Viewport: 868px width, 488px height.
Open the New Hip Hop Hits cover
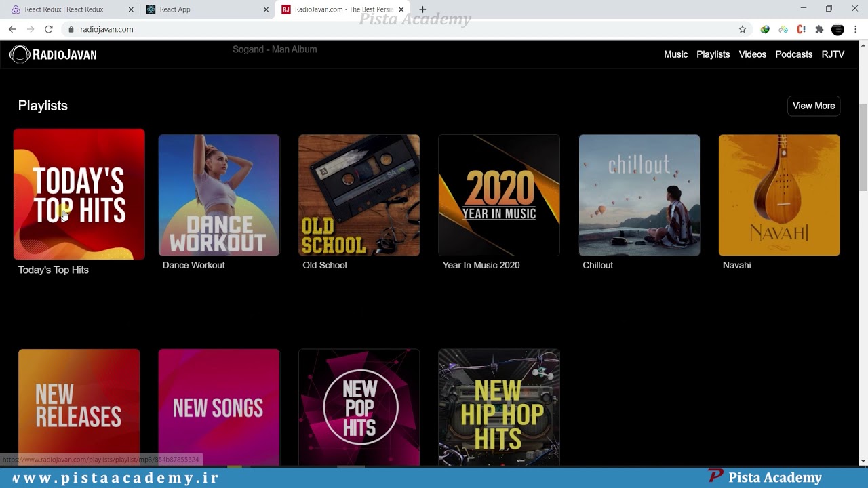click(499, 407)
